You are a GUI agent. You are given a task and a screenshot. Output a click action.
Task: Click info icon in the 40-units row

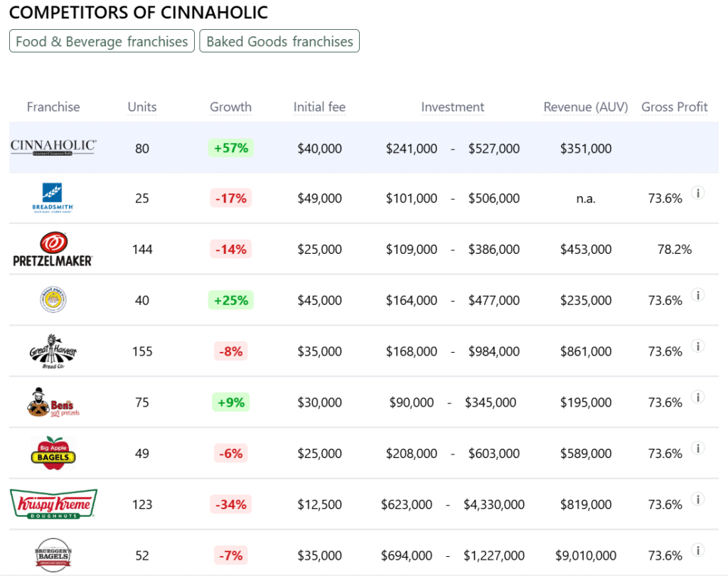pos(698,294)
